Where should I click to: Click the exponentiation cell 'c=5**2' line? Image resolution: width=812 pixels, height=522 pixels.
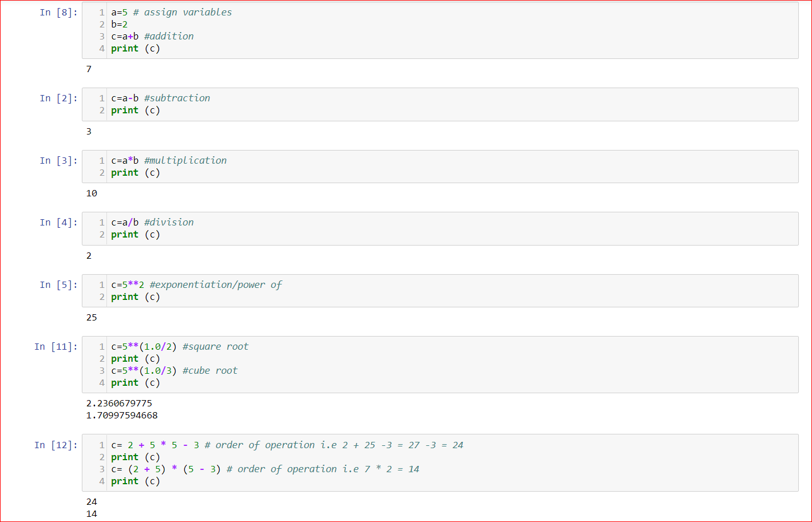click(196, 285)
